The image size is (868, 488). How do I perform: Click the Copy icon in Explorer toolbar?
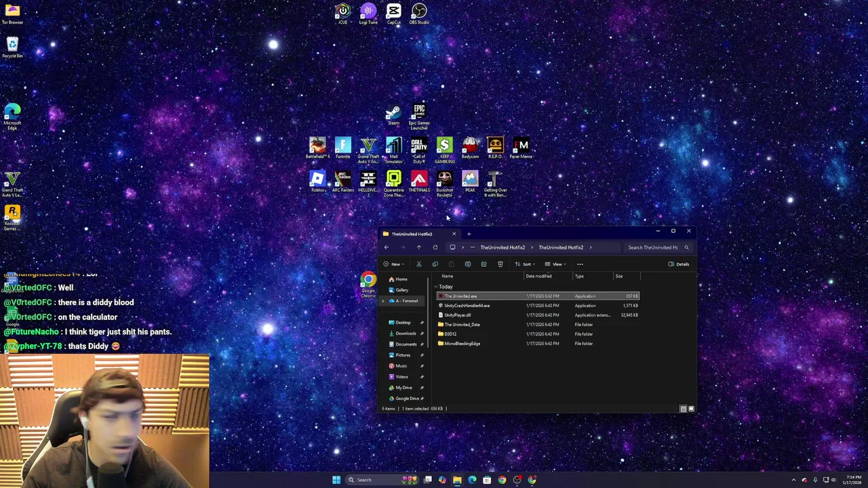pyautogui.click(x=435, y=264)
